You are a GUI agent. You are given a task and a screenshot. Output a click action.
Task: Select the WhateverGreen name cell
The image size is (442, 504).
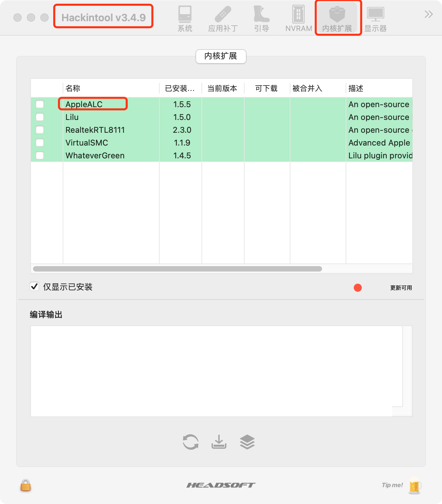tap(111, 155)
